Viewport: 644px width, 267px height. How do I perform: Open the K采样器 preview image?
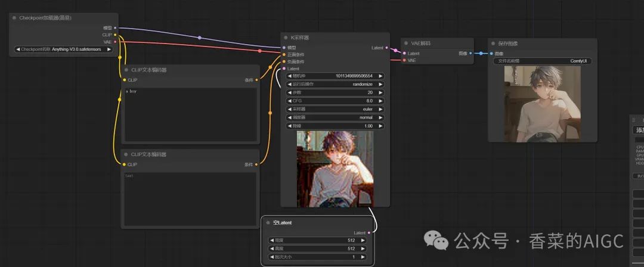point(335,169)
